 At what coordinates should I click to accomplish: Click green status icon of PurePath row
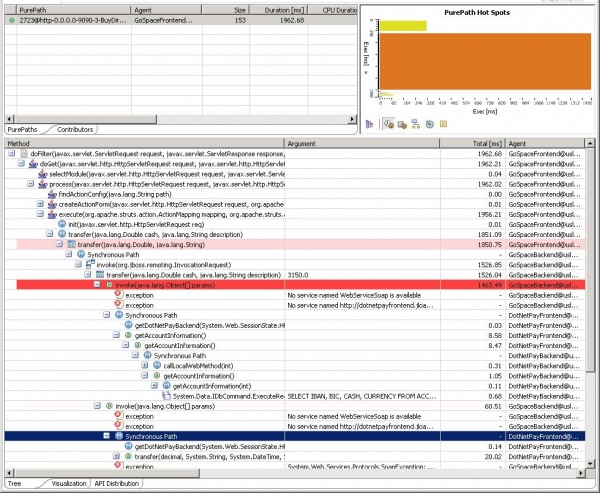pos(12,20)
